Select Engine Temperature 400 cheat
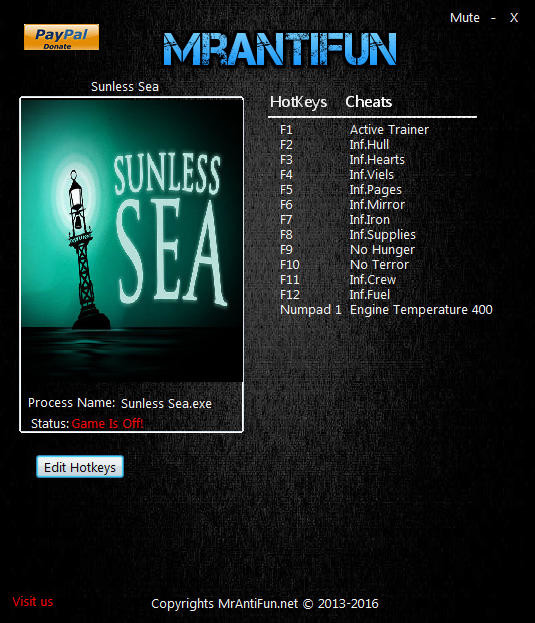535x623 pixels. pos(421,310)
